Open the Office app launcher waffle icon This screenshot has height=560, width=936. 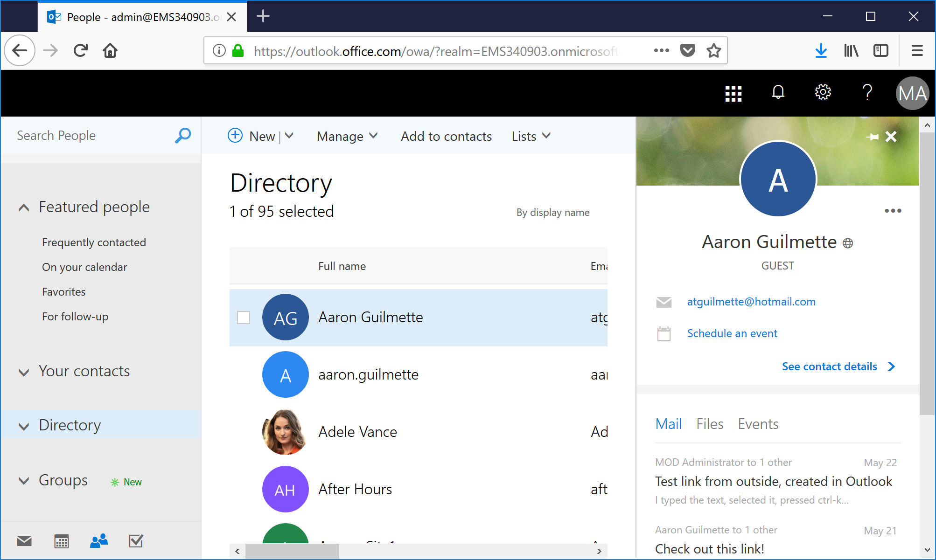[733, 93]
